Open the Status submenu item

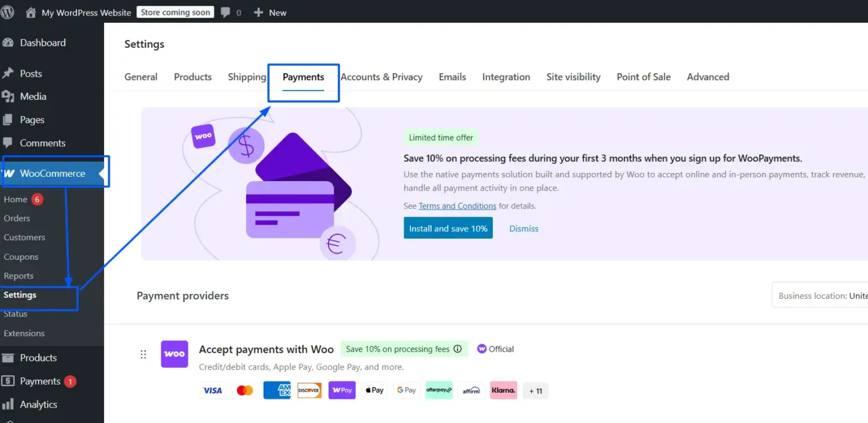pyautogui.click(x=15, y=314)
